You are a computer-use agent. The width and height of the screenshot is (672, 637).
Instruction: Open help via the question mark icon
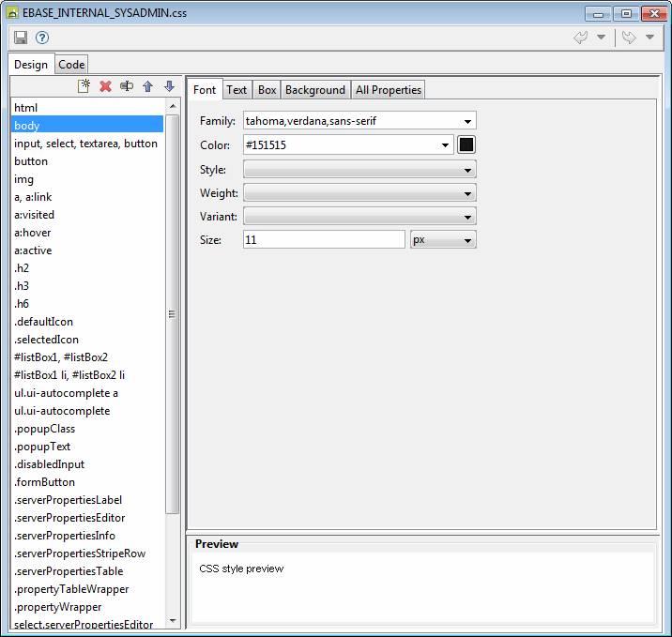point(42,38)
